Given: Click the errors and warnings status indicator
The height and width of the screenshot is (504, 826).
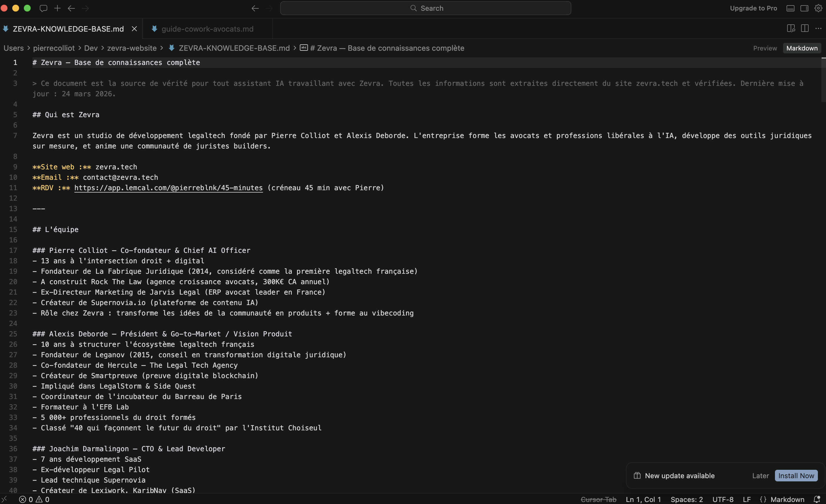Looking at the screenshot, I should click(x=34, y=499).
